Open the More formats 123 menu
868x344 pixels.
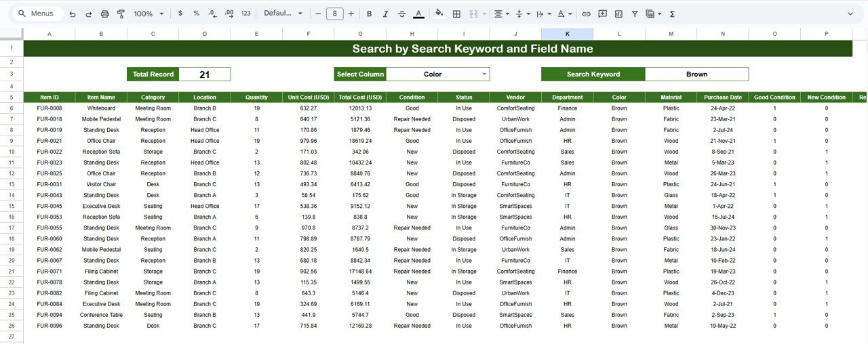pyautogui.click(x=245, y=14)
